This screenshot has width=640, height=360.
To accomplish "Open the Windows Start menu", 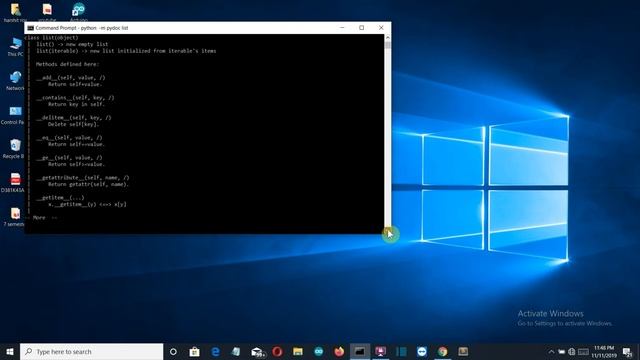I will tap(10, 351).
